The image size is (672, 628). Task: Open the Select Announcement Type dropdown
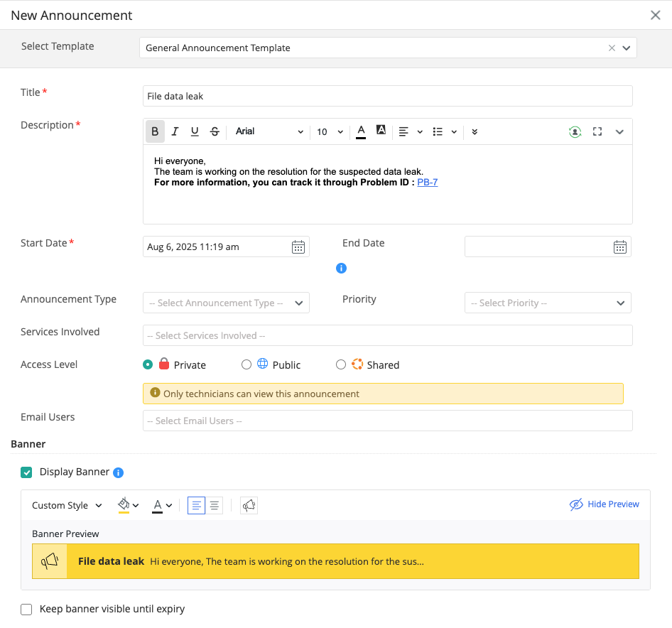(226, 303)
